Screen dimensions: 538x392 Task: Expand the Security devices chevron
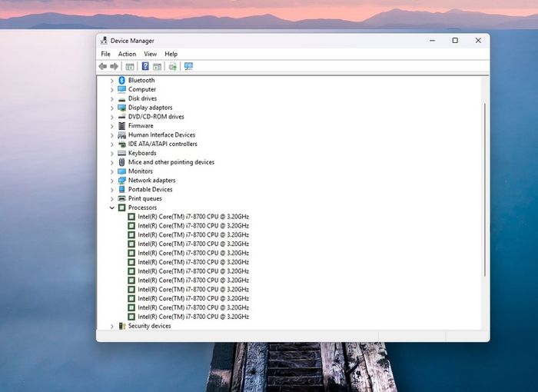(112, 327)
